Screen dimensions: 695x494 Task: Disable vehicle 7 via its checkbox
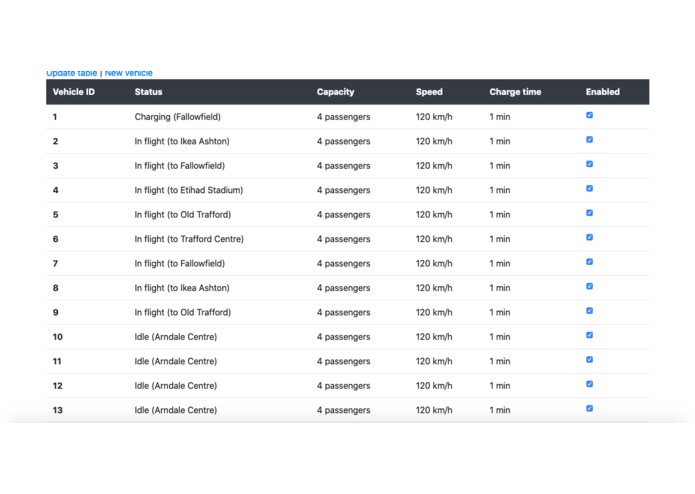click(590, 262)
